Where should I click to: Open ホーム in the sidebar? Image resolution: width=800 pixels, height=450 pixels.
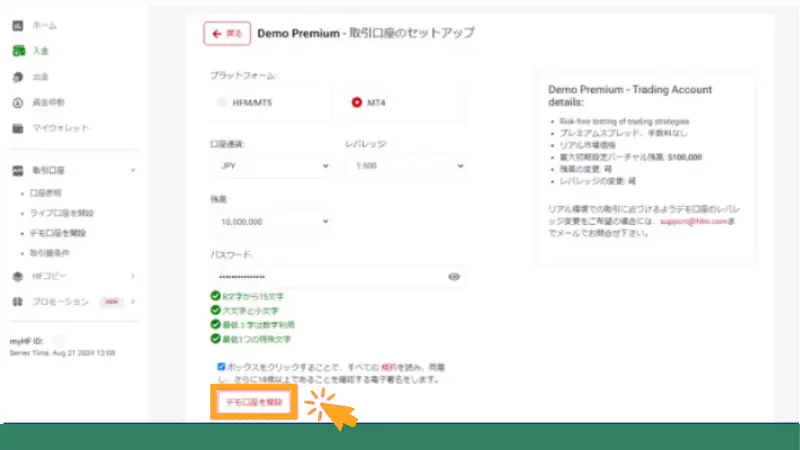(44, 25)
